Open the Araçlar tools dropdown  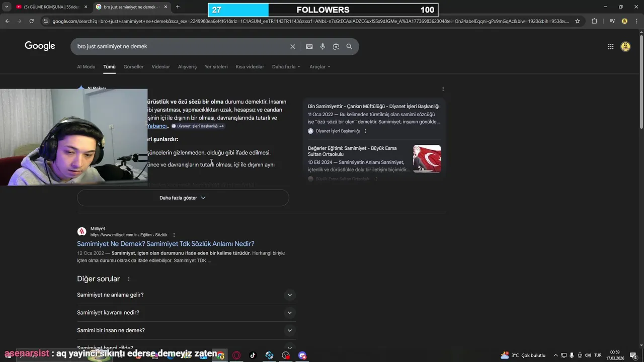point(320,67)
